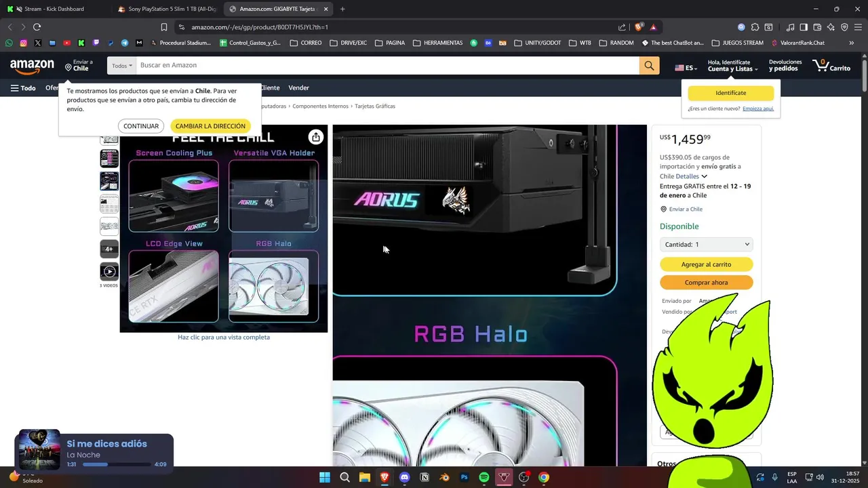868x488 pixels.
Task: Open the Instagram bookmark icon
Action: 23,43
